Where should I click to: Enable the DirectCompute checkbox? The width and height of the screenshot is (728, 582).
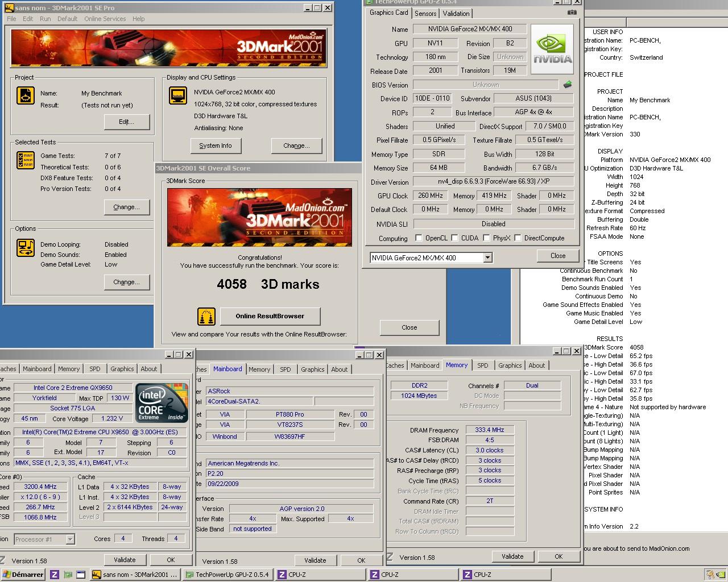[x=518, y=238]
